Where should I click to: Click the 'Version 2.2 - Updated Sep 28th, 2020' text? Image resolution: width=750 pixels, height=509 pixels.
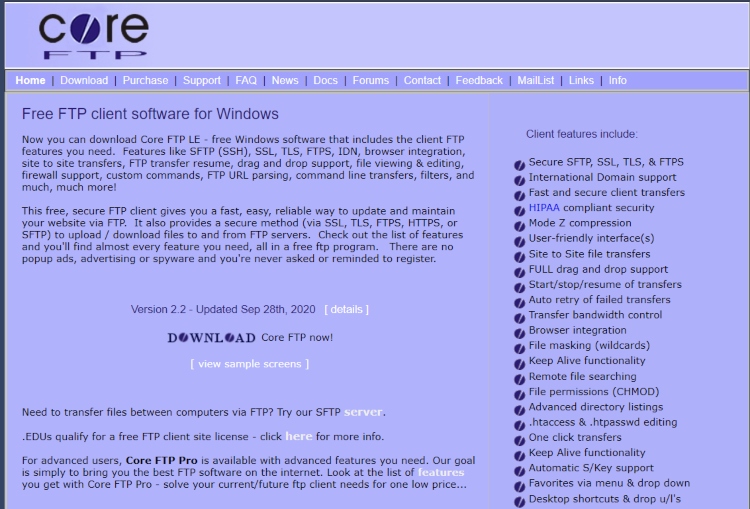click(x=223, y=310)
